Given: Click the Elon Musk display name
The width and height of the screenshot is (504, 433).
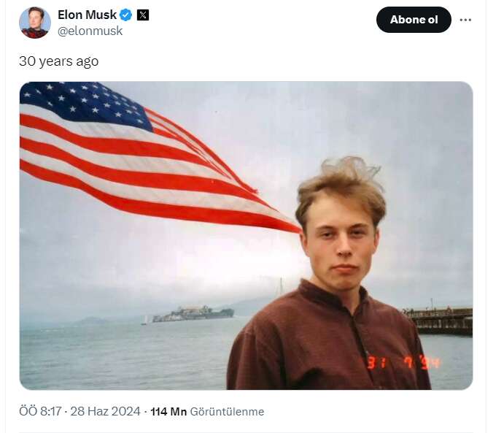Looking at the screenshot, I should click(87, 15).
